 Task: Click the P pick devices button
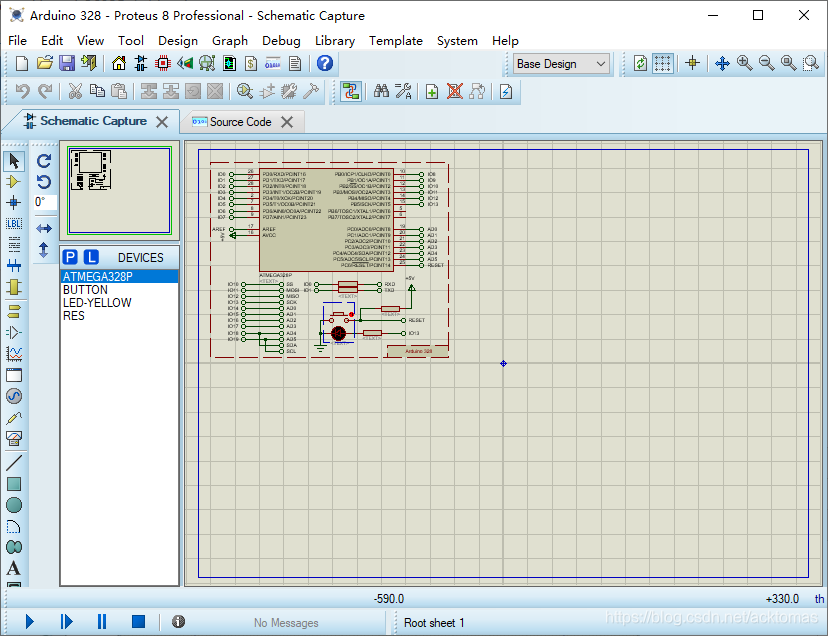pos(70,257)
